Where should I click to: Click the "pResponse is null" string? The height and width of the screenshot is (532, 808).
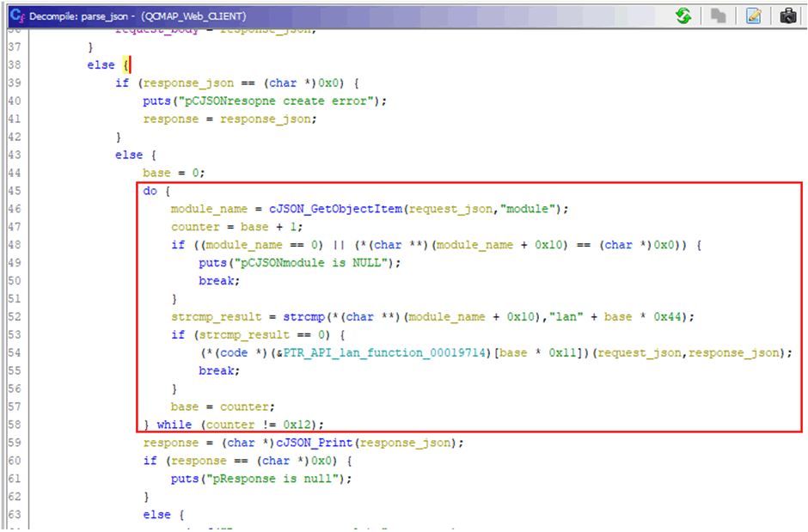pos(276,479)
